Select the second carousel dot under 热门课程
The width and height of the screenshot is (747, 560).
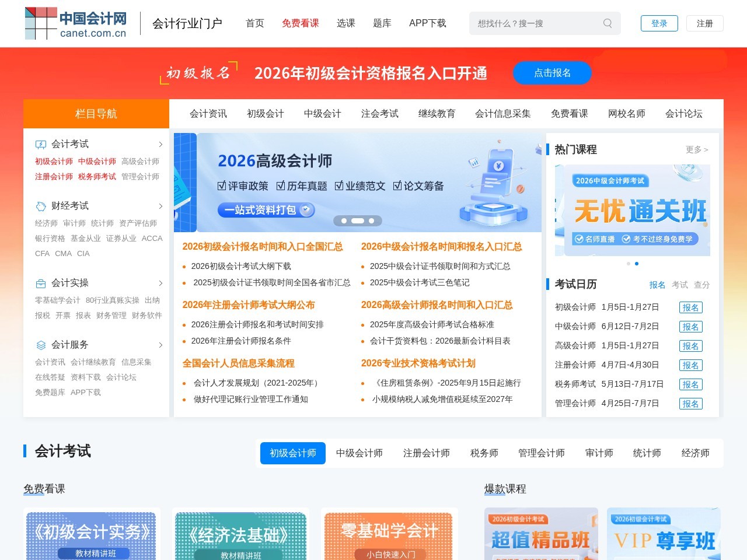(636, 263)
